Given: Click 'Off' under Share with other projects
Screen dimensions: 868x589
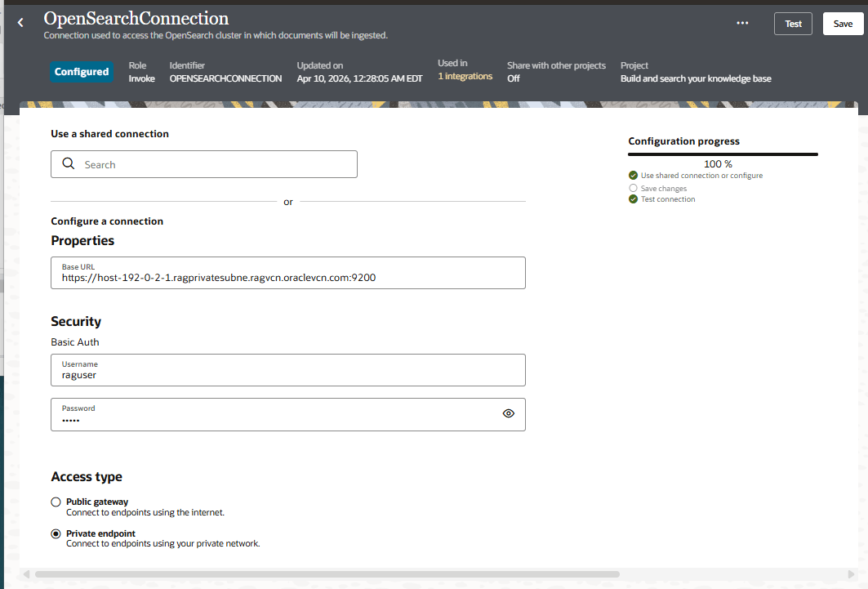Looking at the screenshot, I should (513, 78).
